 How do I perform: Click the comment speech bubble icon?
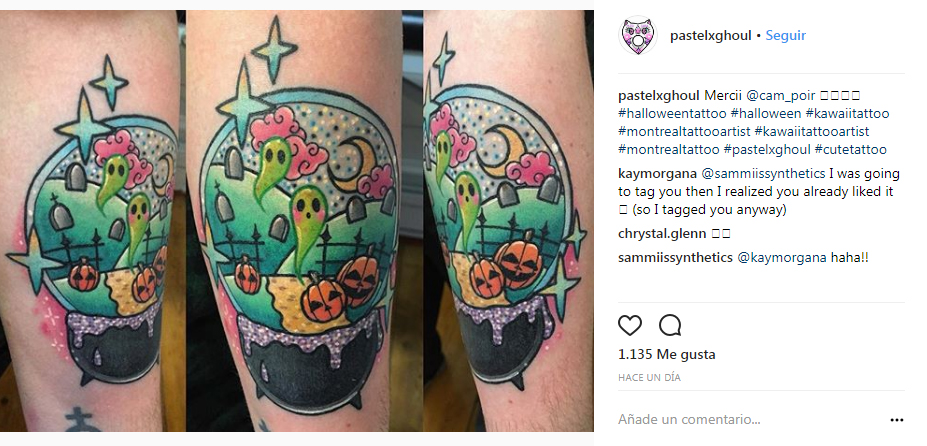670,325
